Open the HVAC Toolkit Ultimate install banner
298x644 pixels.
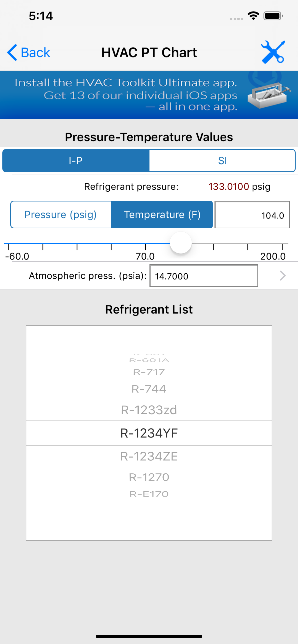coord(149,95)
